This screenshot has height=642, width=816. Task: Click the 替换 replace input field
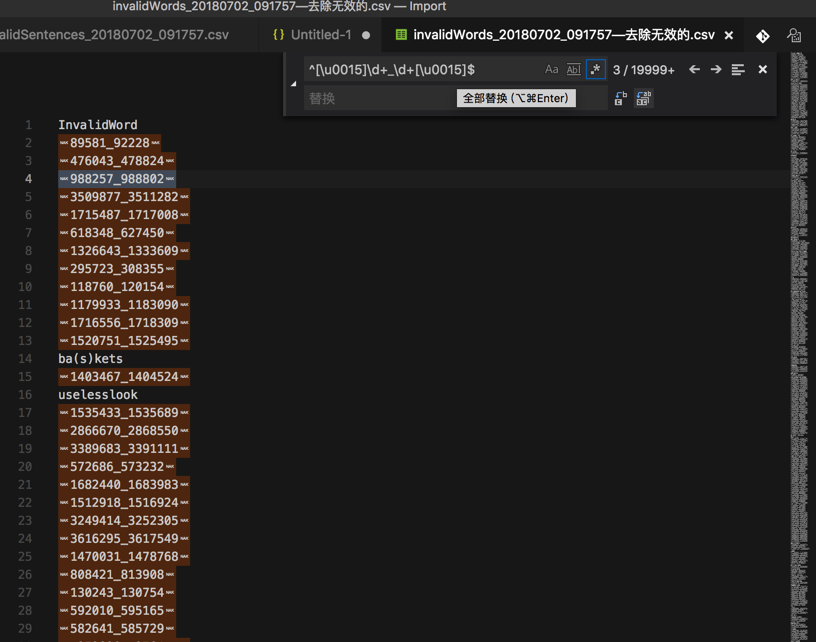[x=380, y=98]
